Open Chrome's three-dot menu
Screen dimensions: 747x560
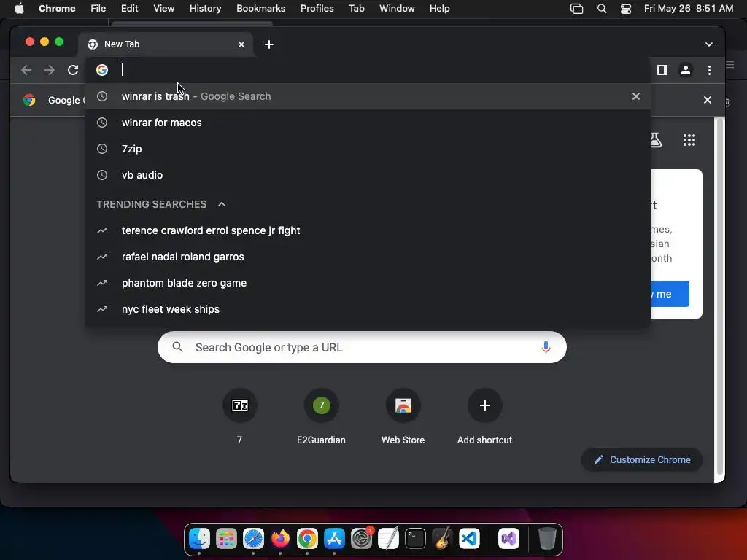(709, 70)
